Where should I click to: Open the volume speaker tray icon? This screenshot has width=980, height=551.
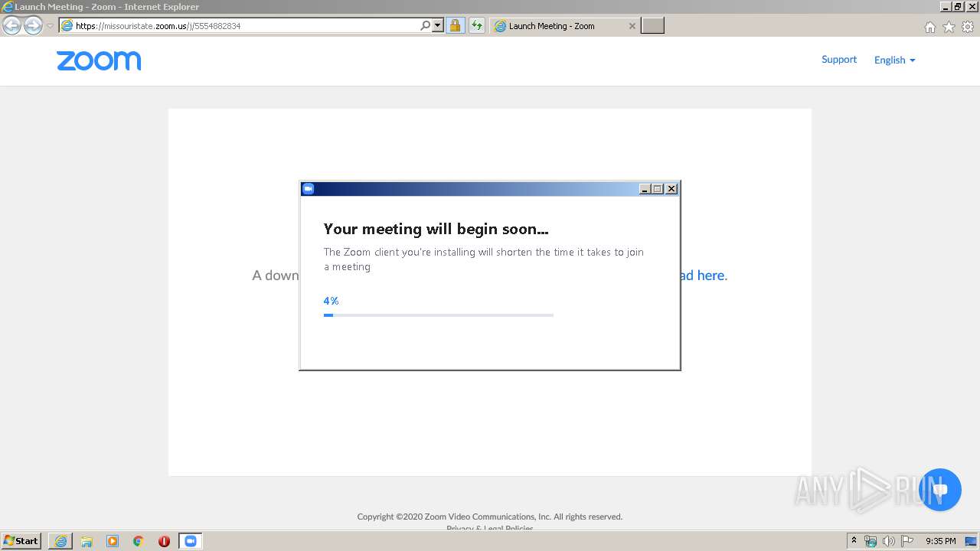click(889, 541)
